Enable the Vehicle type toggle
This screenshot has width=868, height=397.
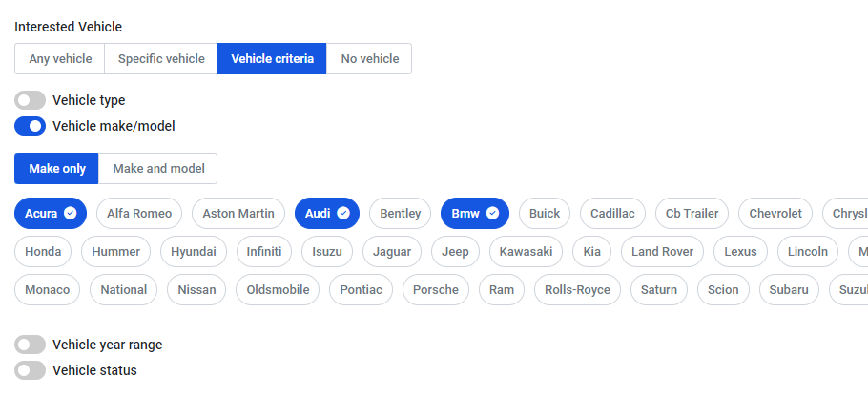click(x=30, y=100)
